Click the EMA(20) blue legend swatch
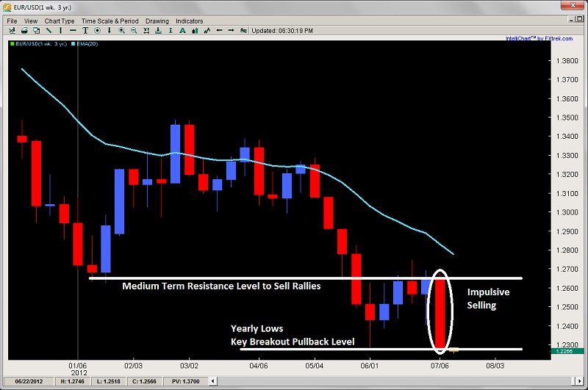Screen dimensions: 588x390 click(x=73, y=44)
